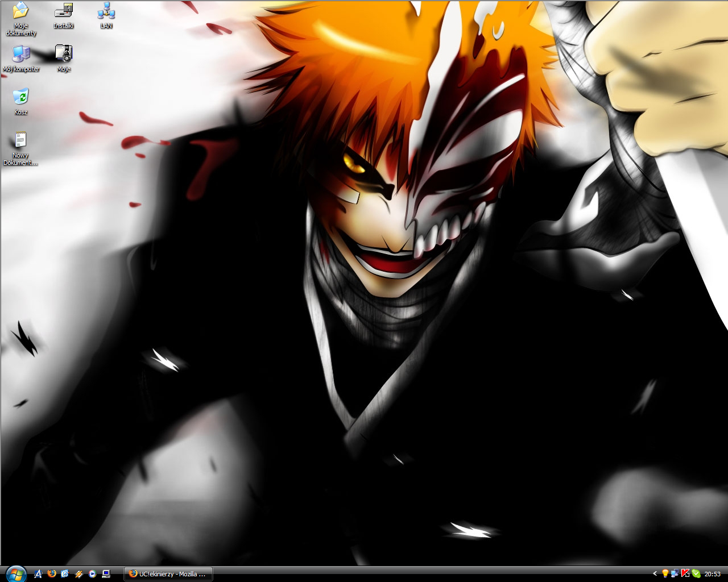Click the Show Desktop quick launch icon
Screen dimensions: 728x582
(106, 574)
